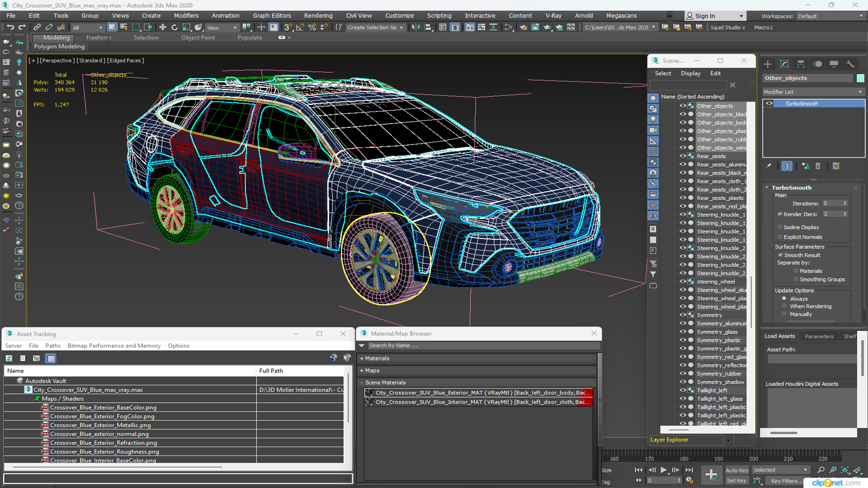Click Refresh icon in Asset Tracking
The width and height of the screenshot is (868, 488).
9,358
